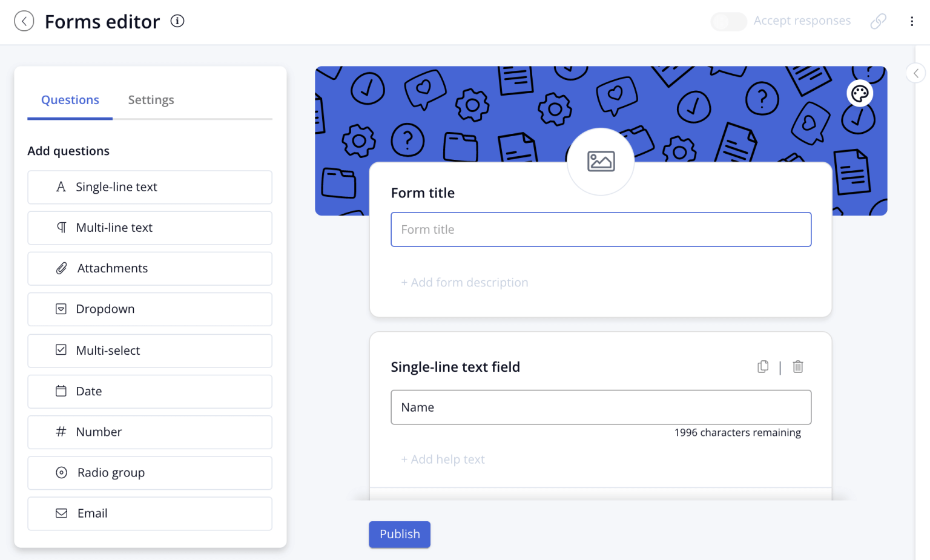Open the Questions tab
The image size is (930, 560).
pyautogui.click(x=70, y=100)
